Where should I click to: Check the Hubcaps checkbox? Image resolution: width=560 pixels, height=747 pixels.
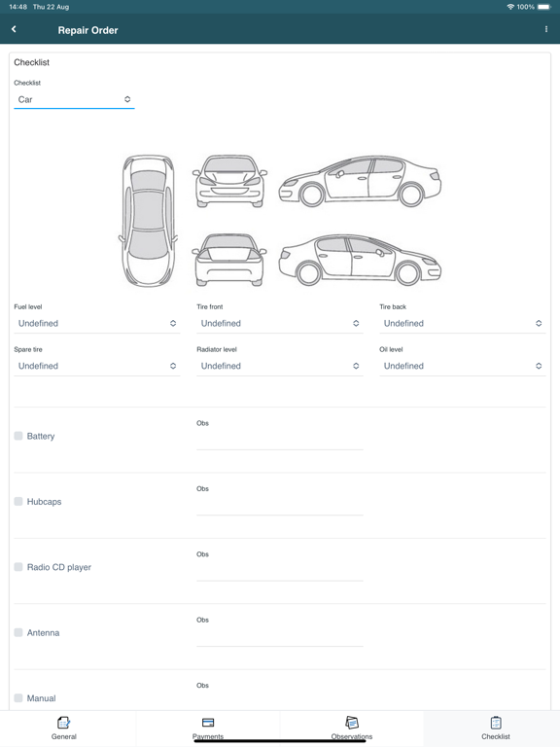18,501
